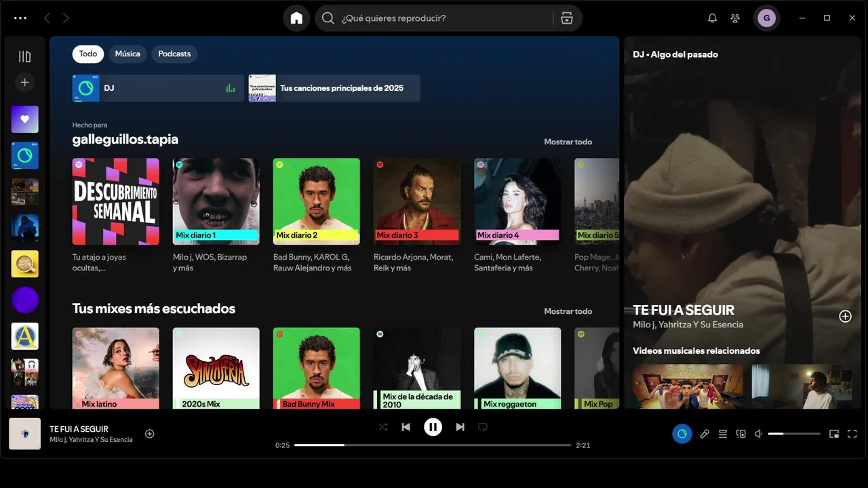The height and width of the screenshot is (488, 868).
Task: Select the Todo filter chip
Action: (88, 54)
